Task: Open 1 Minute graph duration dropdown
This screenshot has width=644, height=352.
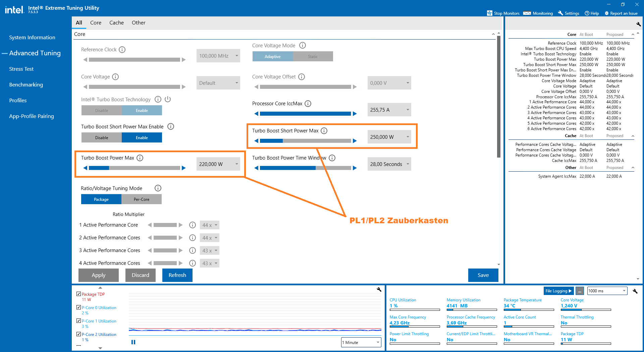Action: tap(361, 342)
